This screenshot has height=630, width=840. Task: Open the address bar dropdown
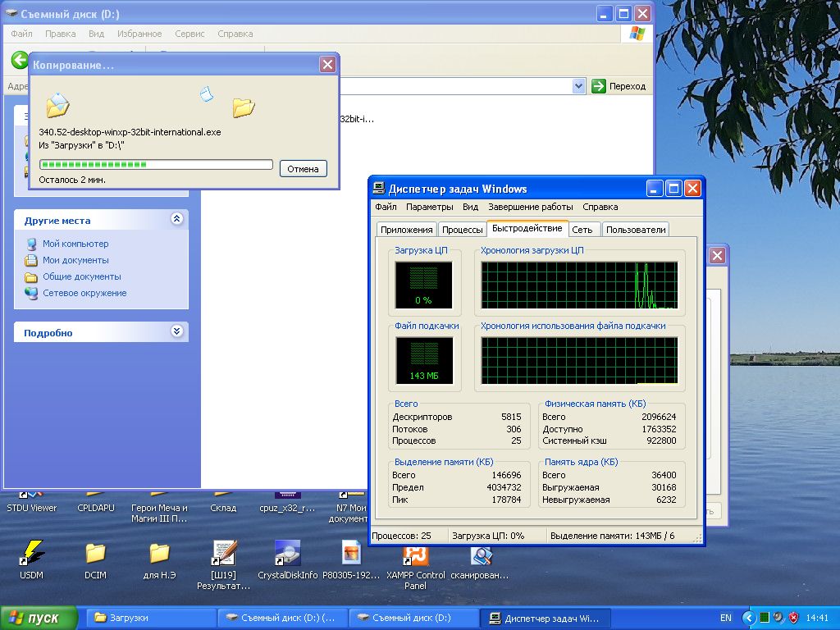click(x=578, y=85)
